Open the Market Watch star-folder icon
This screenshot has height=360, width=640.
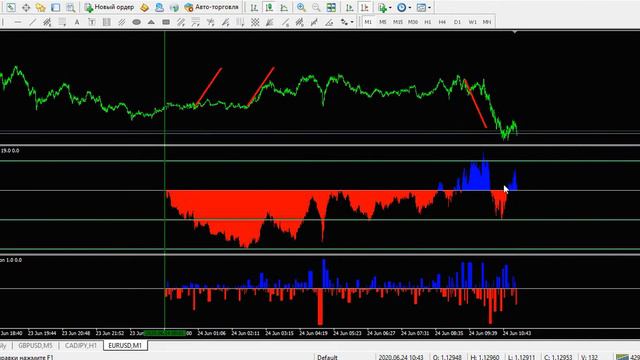(40, 7)
